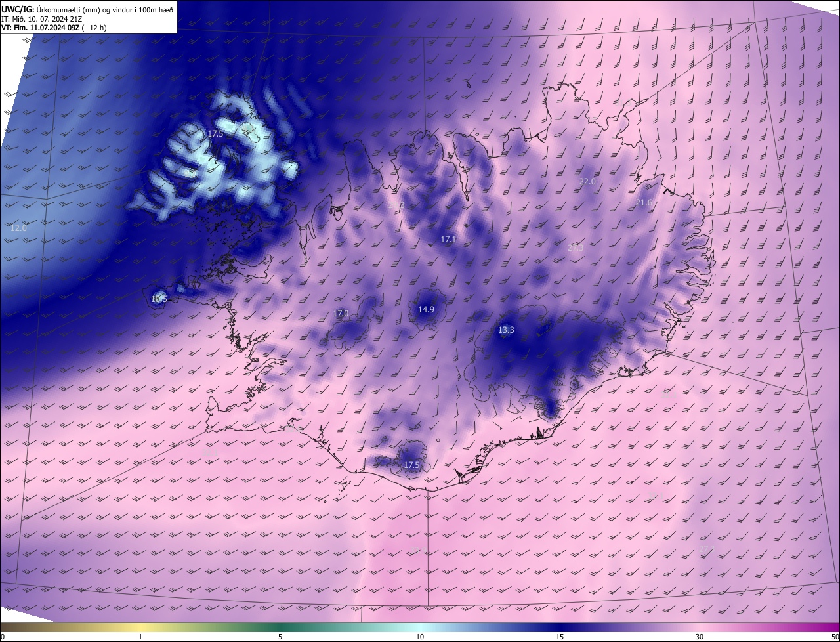Click the 14.9 value inside the glacier outline
The height and width of the screenshot is (642, 840).
426,309
